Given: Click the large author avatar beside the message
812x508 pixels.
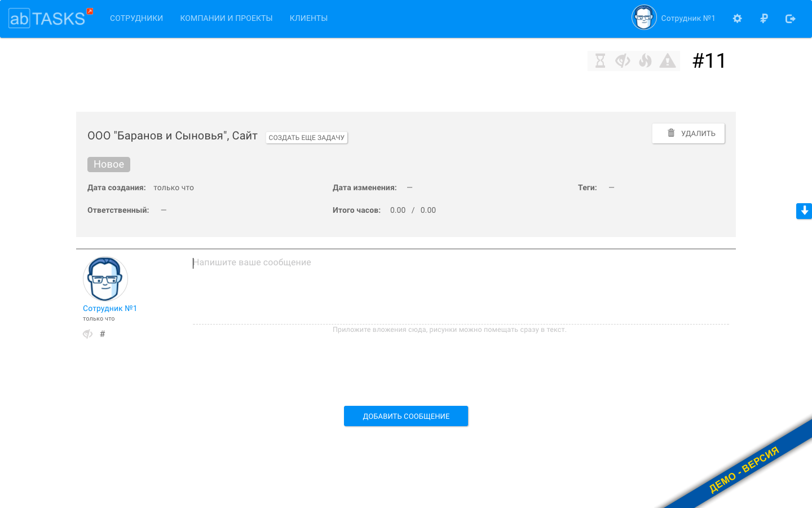Looking at the screenshot, I should coord(105,279).
